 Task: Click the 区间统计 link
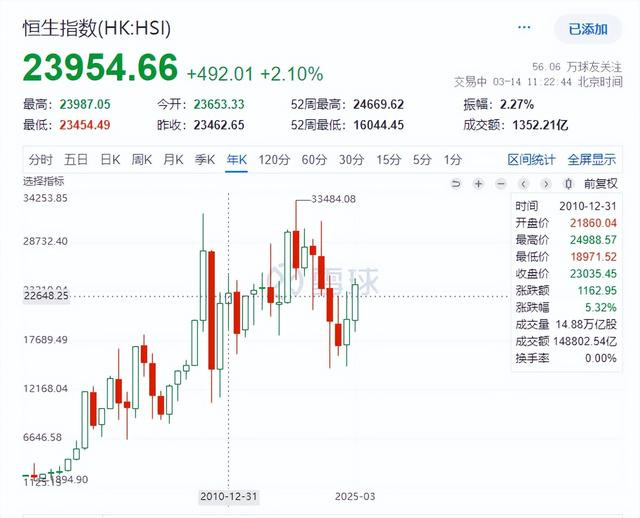(531, 160)
